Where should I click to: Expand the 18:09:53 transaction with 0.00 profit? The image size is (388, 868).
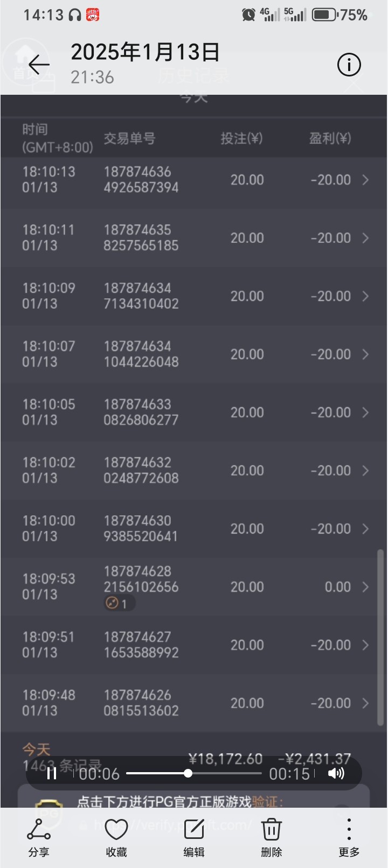click(x=365, y=587)
